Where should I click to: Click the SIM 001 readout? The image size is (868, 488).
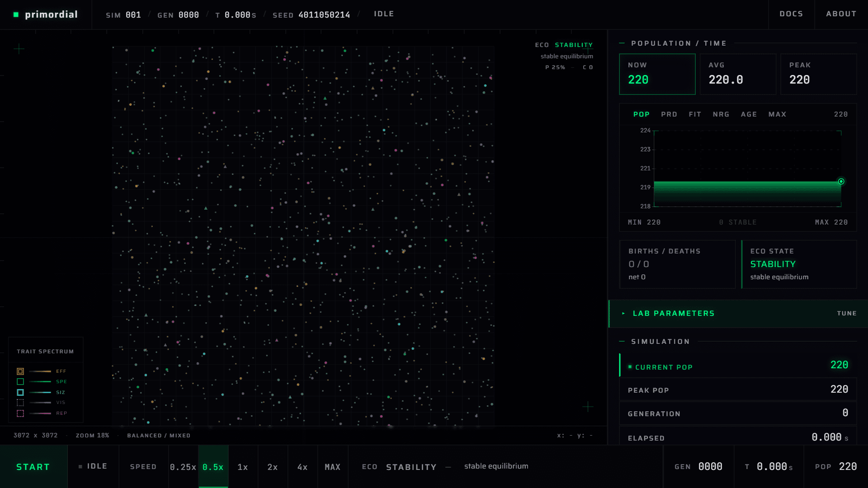[123, 15]
